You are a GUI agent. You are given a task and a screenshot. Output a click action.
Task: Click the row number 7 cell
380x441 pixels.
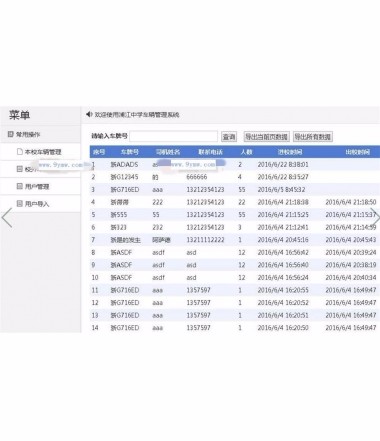[93, 240]
